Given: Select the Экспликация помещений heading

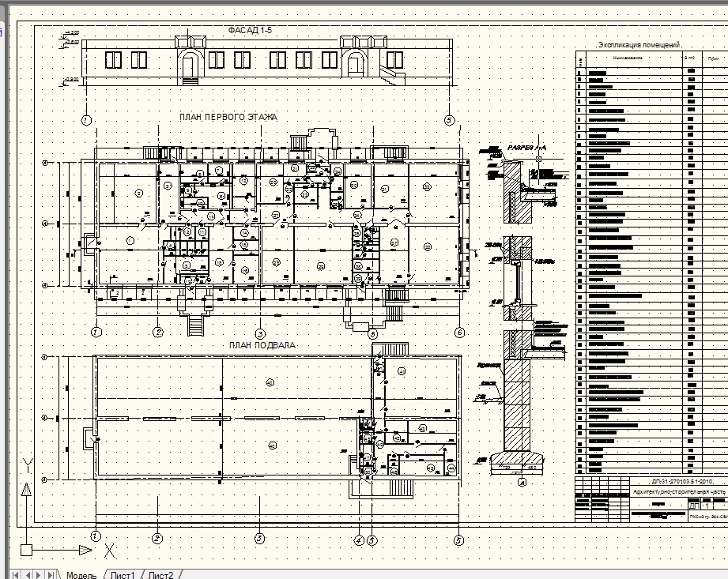Looking at the screenshot, I should 639,45.
